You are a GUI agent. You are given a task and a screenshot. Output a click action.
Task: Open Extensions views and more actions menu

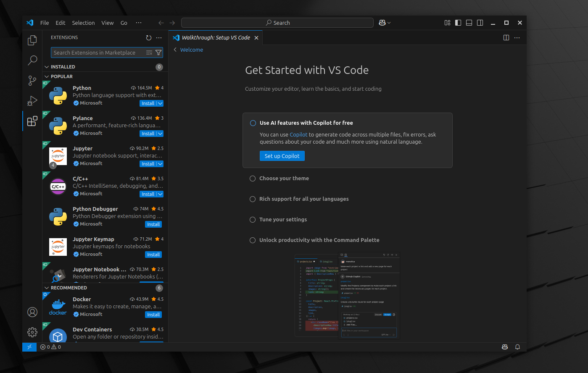pos(159,38)
